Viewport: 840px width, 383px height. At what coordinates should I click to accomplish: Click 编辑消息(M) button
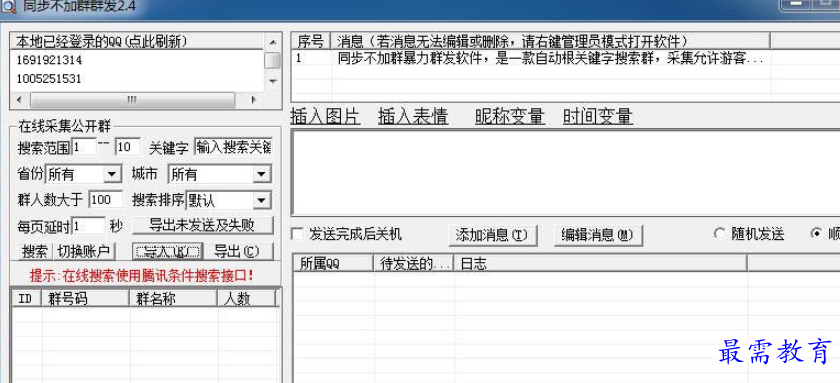click(598, 235)
